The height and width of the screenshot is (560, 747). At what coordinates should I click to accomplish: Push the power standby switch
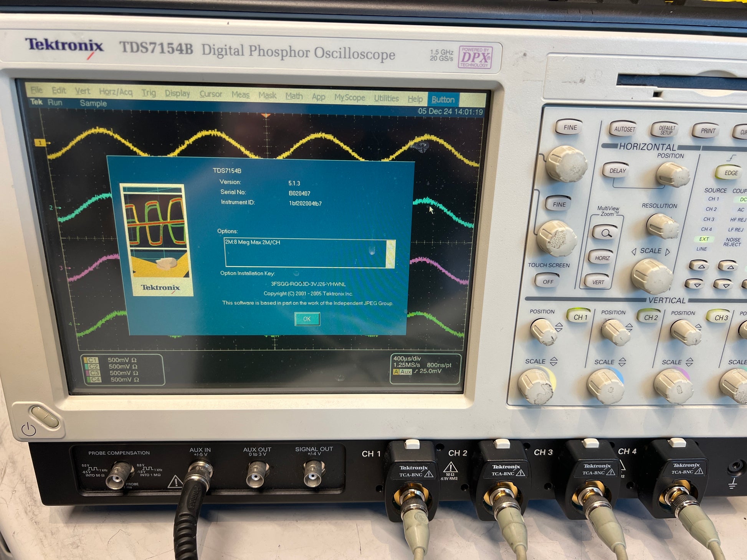click(45, 417)
